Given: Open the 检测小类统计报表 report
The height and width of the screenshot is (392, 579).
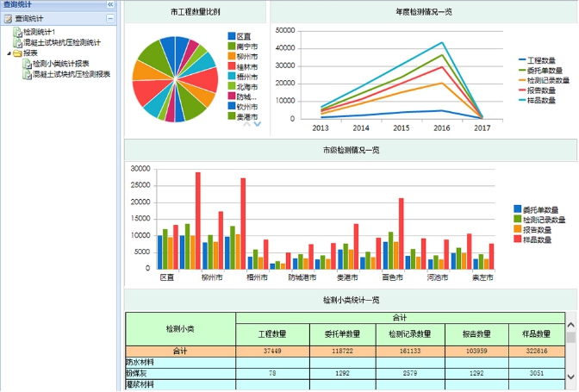Looking at the screenshot, I should (x=60, y=64).
